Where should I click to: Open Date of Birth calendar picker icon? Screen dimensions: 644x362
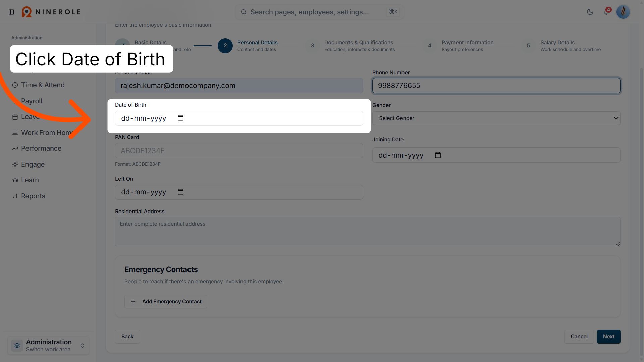tap(180, 118)
